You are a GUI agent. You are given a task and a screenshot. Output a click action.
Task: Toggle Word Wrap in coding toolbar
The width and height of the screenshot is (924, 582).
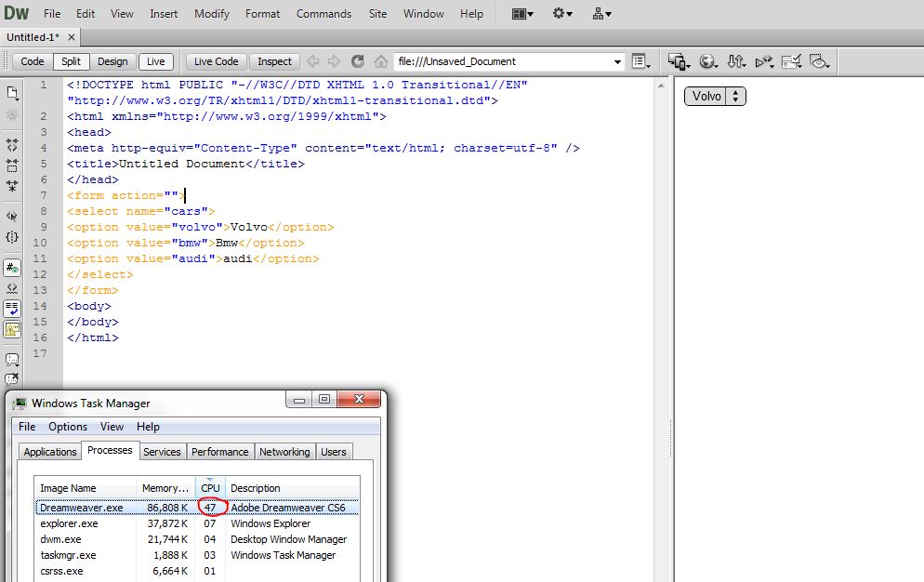[x=12, y=309]
